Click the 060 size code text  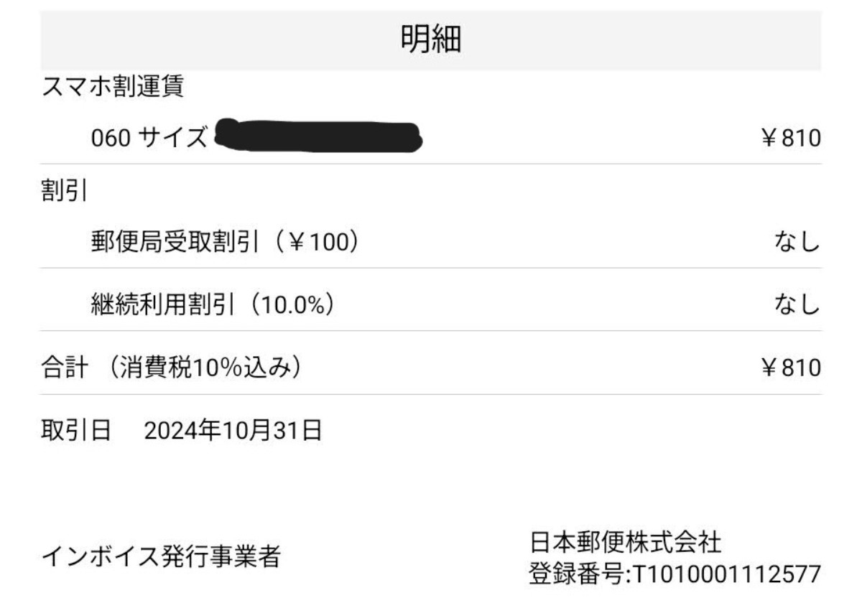tap(110, 137)
